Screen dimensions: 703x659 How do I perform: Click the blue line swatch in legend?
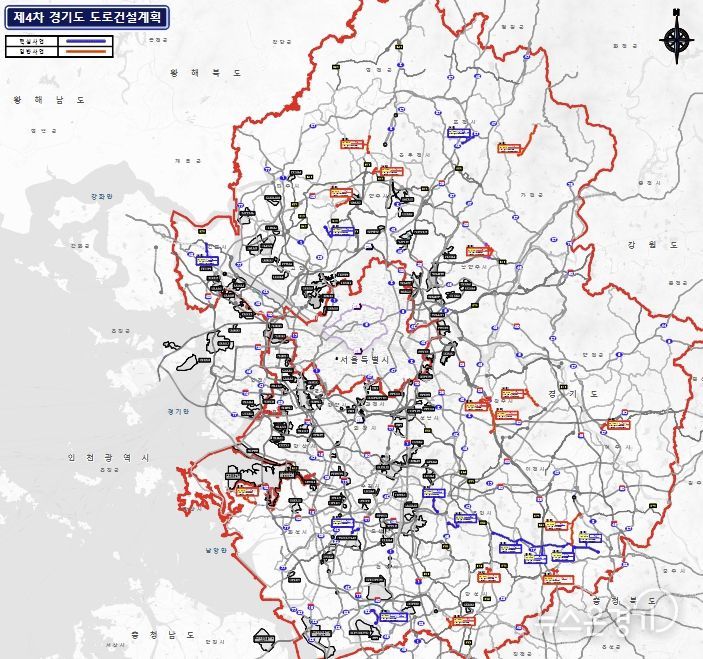85,41
